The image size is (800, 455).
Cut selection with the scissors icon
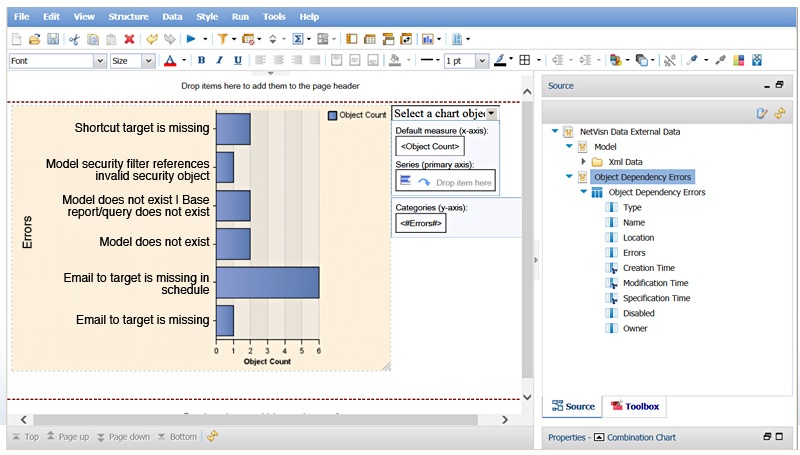click(74, 39)
